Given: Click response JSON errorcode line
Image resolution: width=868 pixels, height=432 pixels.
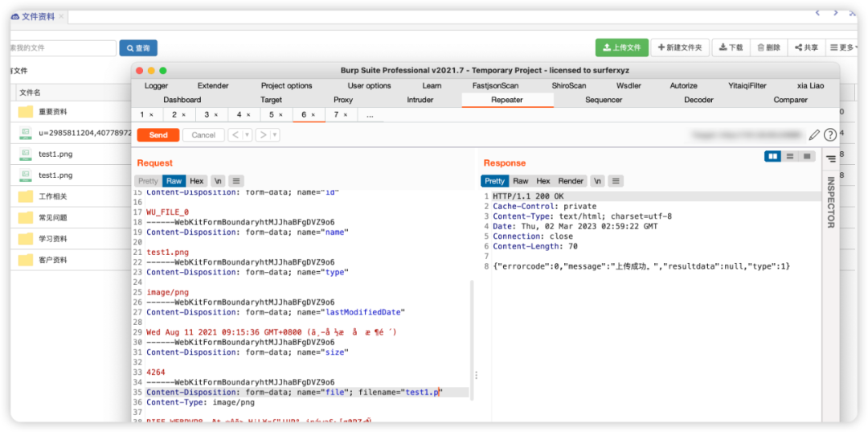Looking at the screenshot, I should tap(641, 266).
